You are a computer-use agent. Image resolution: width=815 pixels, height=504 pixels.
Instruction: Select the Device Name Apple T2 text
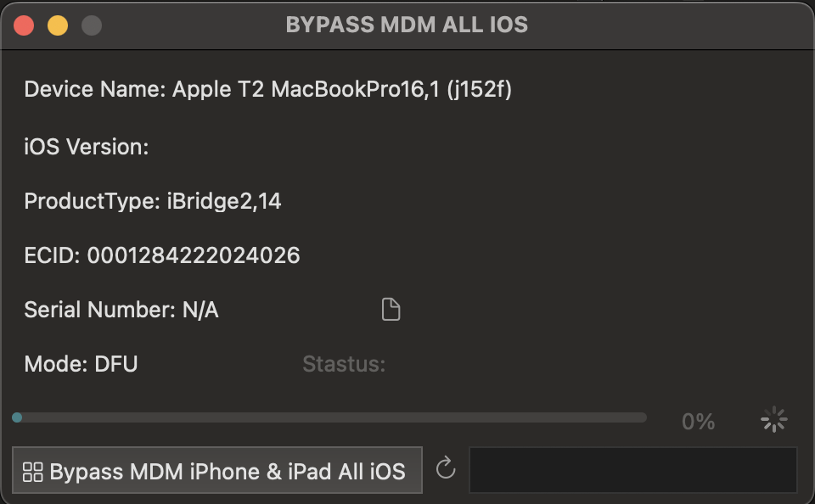[268, 89]
